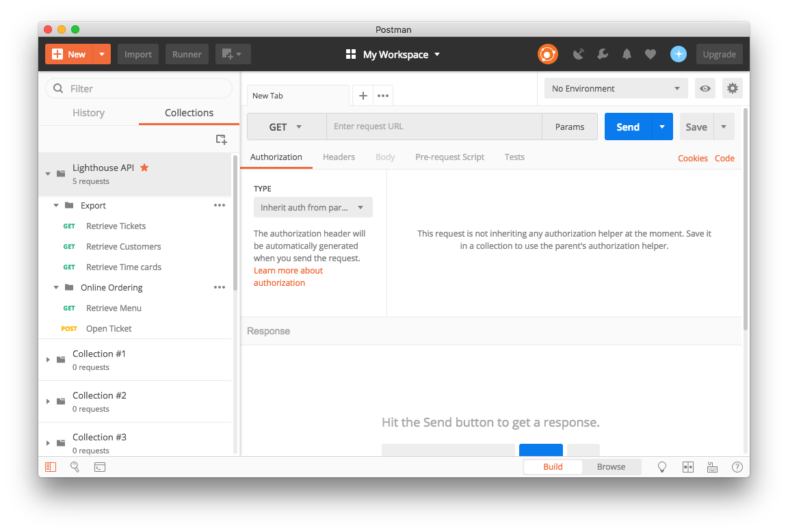Open the Postman console icon in status bar
The width and height of the screenshot is (788, 532).
[100, 467]
